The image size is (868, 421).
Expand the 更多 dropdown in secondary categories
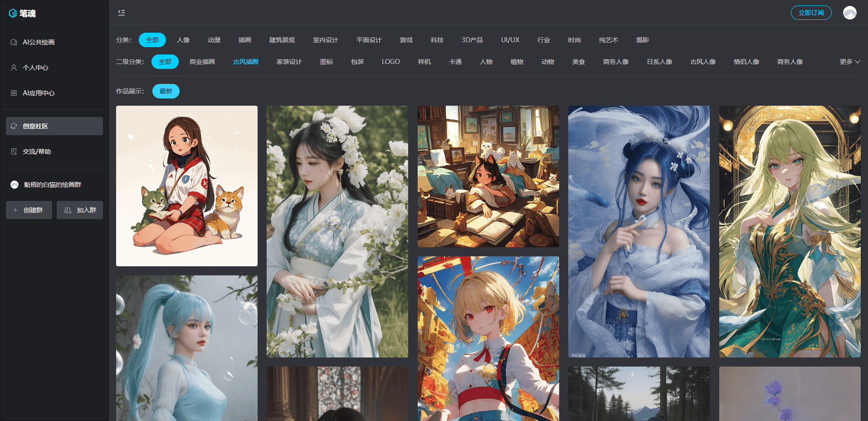[x=849, y=61]
